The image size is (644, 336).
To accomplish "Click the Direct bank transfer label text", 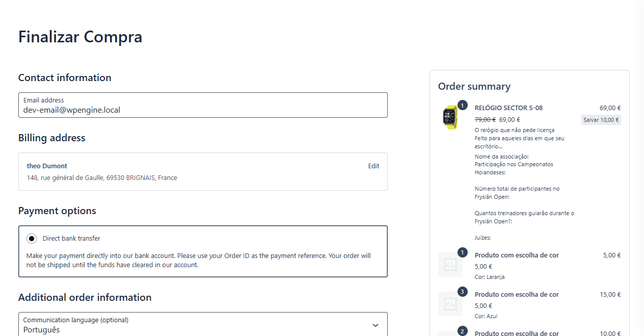I will [x=71, y=239].
